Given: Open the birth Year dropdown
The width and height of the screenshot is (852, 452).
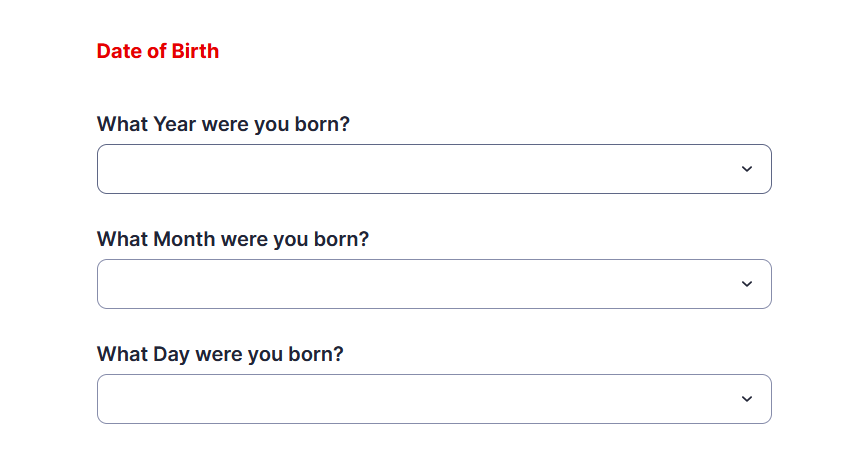Looking at the screenshot, I should click(434, 169).
